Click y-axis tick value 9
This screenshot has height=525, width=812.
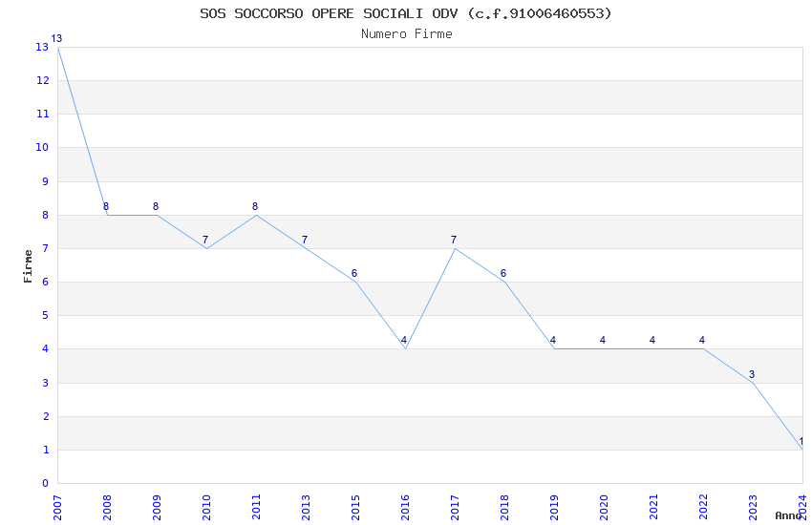pyautogui.click(x=46, y=181)
